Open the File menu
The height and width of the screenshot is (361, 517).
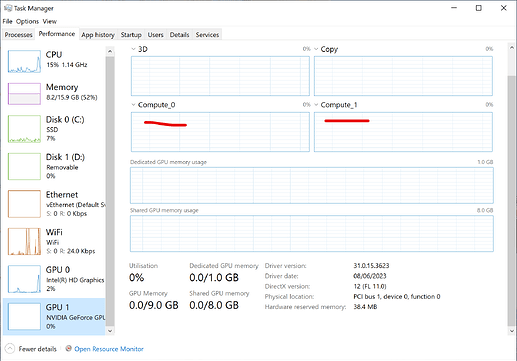(7, 21)
